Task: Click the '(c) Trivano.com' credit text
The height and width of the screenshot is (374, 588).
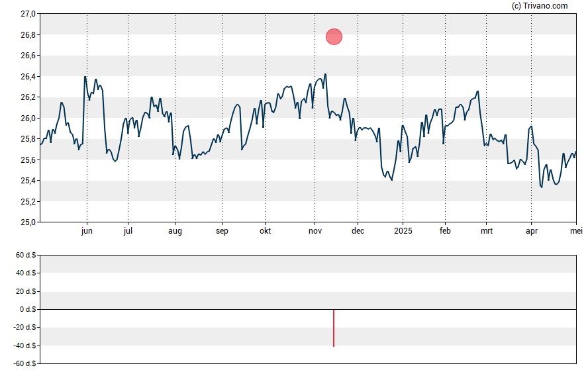Action: [540, 5]
